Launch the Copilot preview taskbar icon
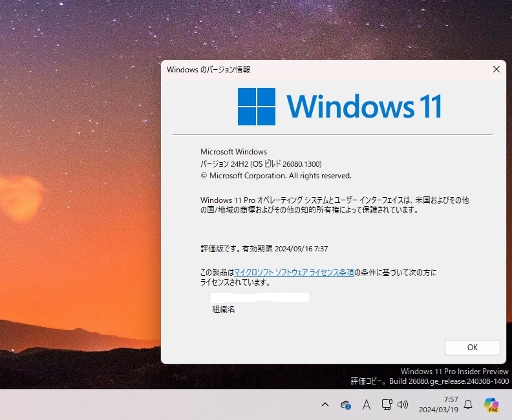 pyautogui.click(x=491, y=404)
